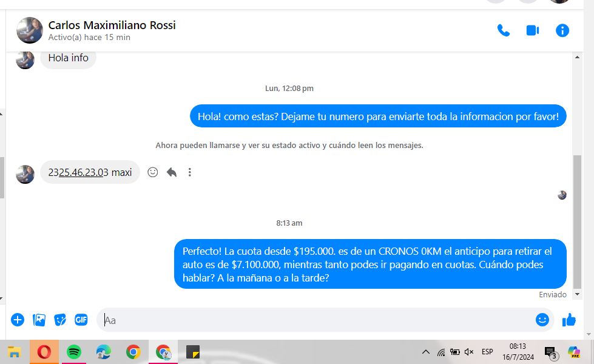Click the phone number 2325.46.23.03 link
Screen dimensions: 594x364
pyautogui.click(x=78, y=172)
